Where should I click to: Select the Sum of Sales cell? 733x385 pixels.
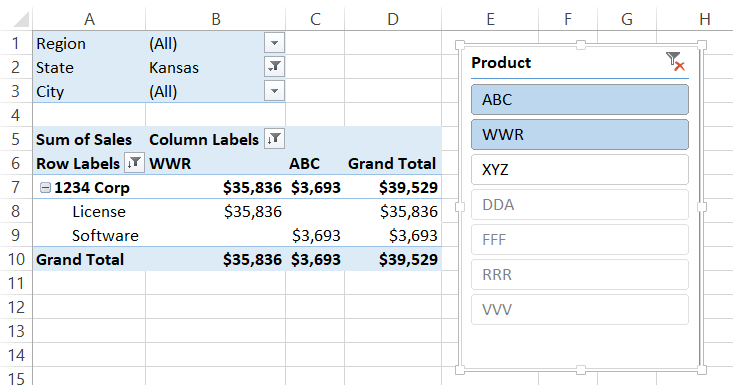coord(89,139)
